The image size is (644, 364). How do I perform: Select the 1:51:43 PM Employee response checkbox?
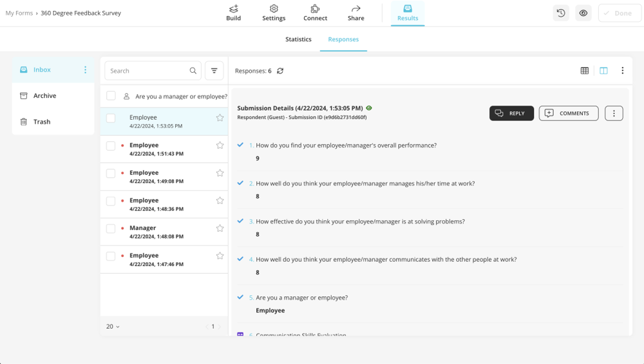pyautogui.click(x=111, y=146)
